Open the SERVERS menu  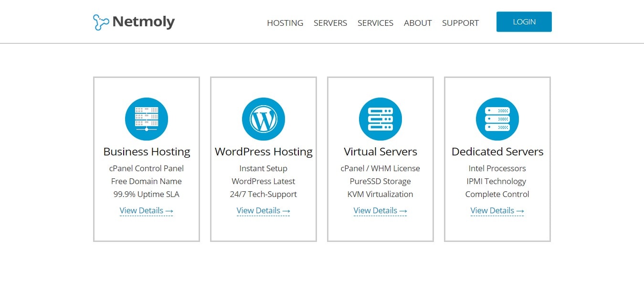tap(330, 23)
